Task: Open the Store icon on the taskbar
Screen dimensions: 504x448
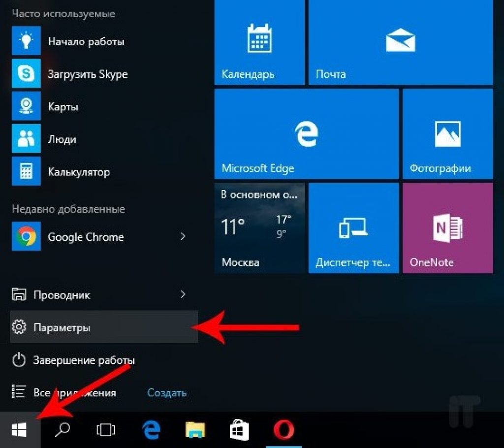Action: (x=239, y=430)
